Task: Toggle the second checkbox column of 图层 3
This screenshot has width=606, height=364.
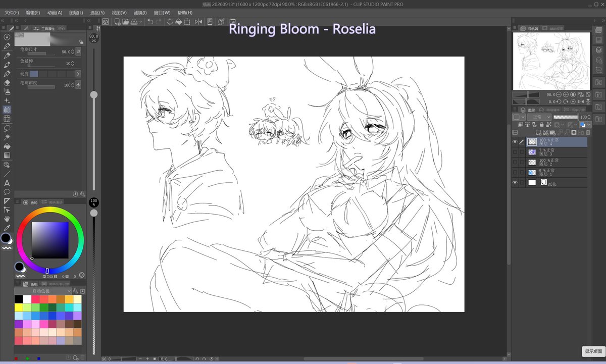Action: tap(522, 151)
